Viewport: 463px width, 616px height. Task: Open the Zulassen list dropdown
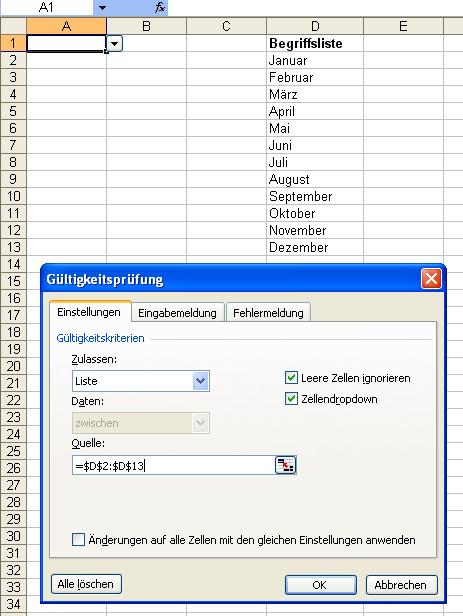200,381
